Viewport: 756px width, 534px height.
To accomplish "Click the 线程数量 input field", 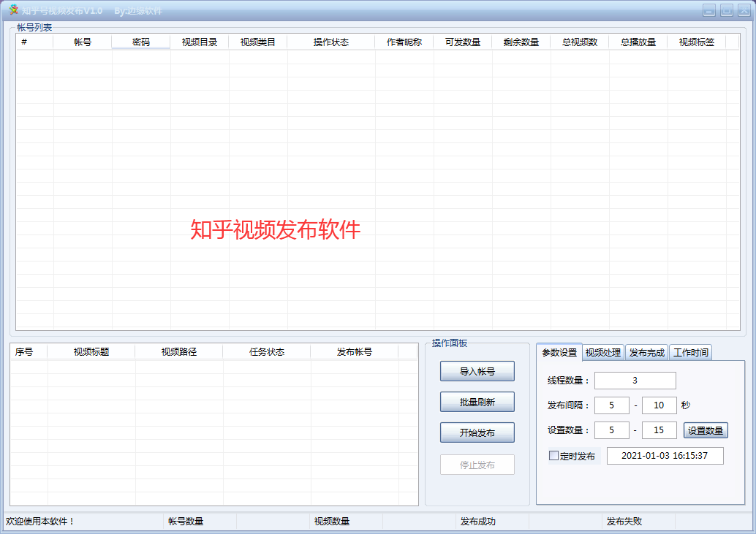I will click(x=635, y=381).
